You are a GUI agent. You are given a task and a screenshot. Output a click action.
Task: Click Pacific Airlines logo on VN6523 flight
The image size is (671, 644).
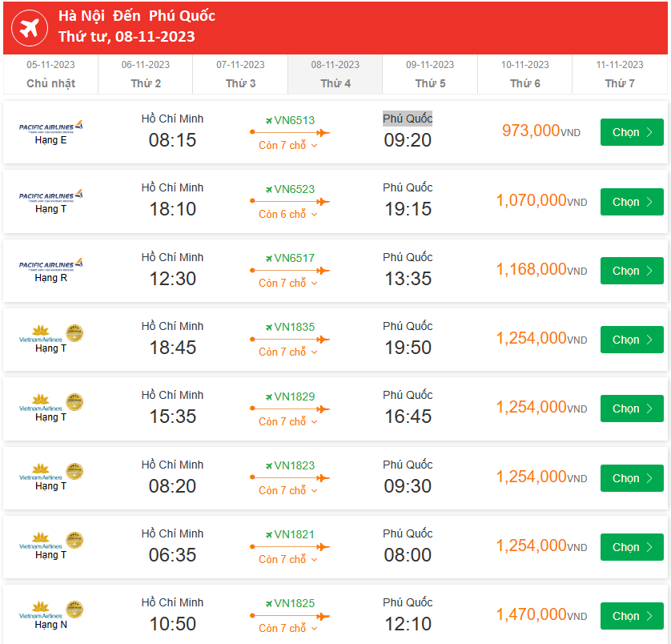pos(51,196)
